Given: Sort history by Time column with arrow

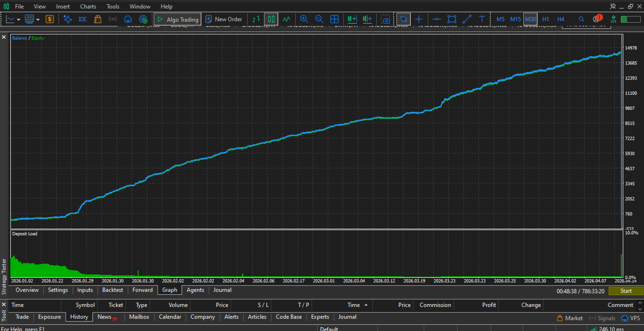Looking at the screenshot, I should pos(356,305).
